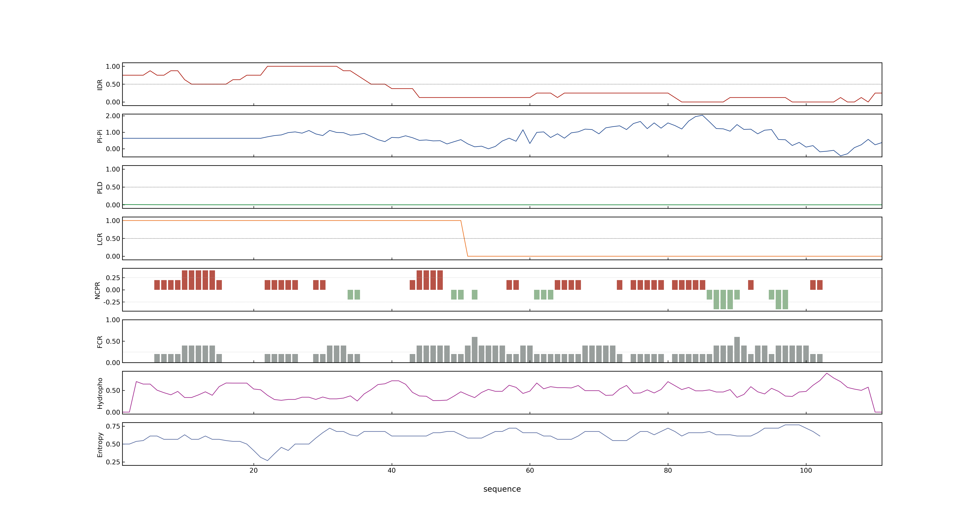
Task: Click x-axis tick label 80
Action: [x=668, y=470]
